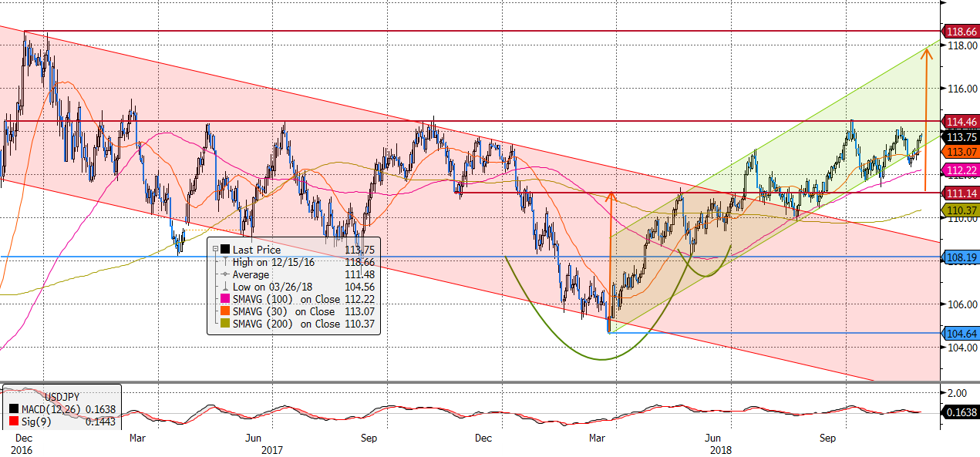The image size is (980, 457).
Task: Click the pink SMAVG (100) color swatch
Action: 224,299
